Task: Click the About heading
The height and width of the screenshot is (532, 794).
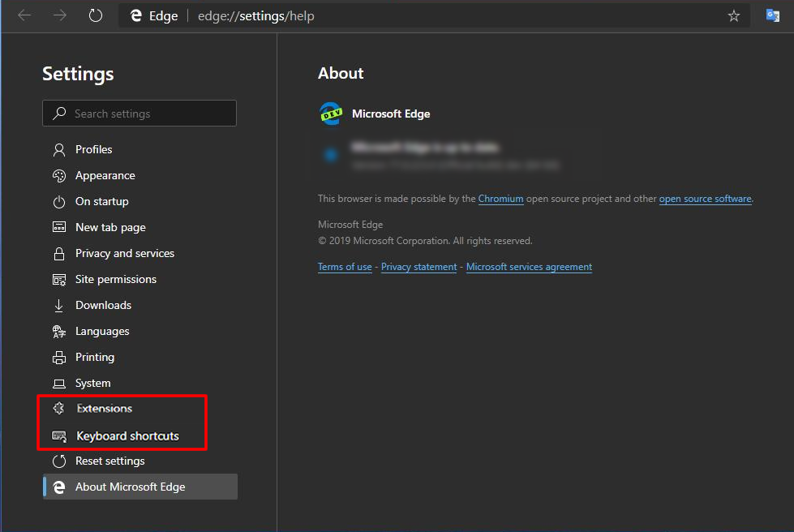Action: 341,74
